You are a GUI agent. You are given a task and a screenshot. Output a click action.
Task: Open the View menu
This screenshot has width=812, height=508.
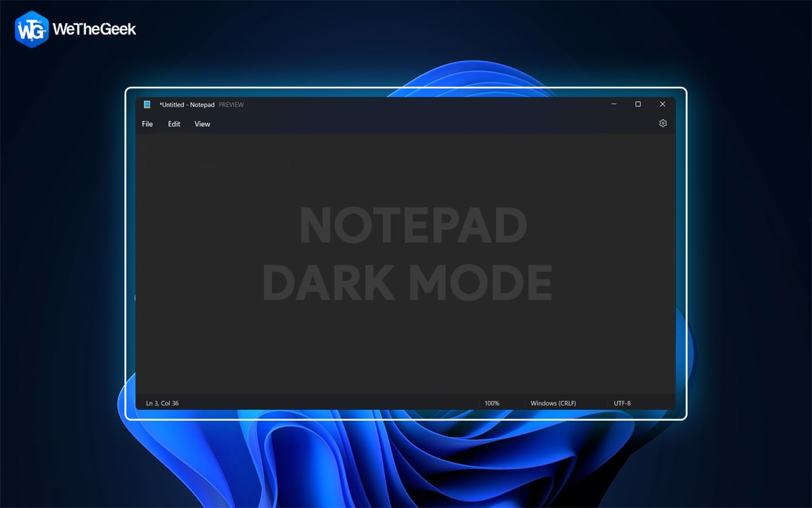(202, 124)
